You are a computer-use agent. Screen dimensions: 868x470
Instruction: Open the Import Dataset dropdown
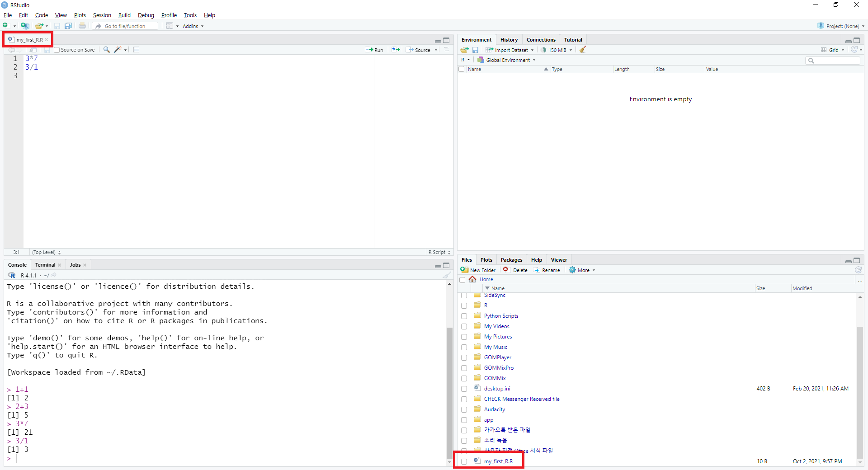[509, 50]
